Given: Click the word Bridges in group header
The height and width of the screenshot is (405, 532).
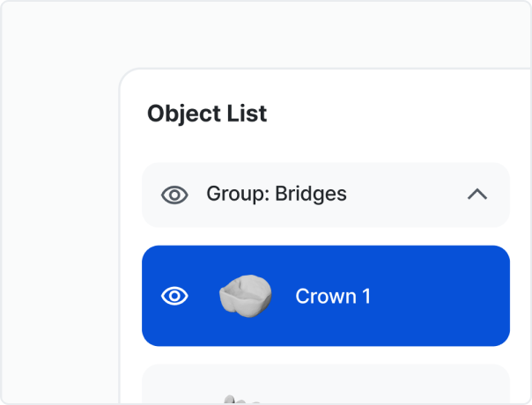Looking at the screenshot, I should point(311,194).
